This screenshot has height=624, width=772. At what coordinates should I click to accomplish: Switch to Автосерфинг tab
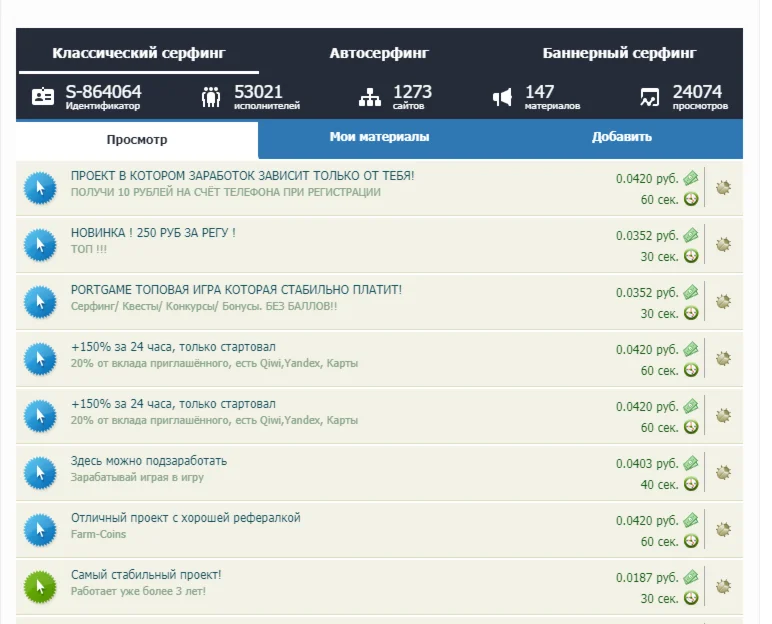pos(379,53)
